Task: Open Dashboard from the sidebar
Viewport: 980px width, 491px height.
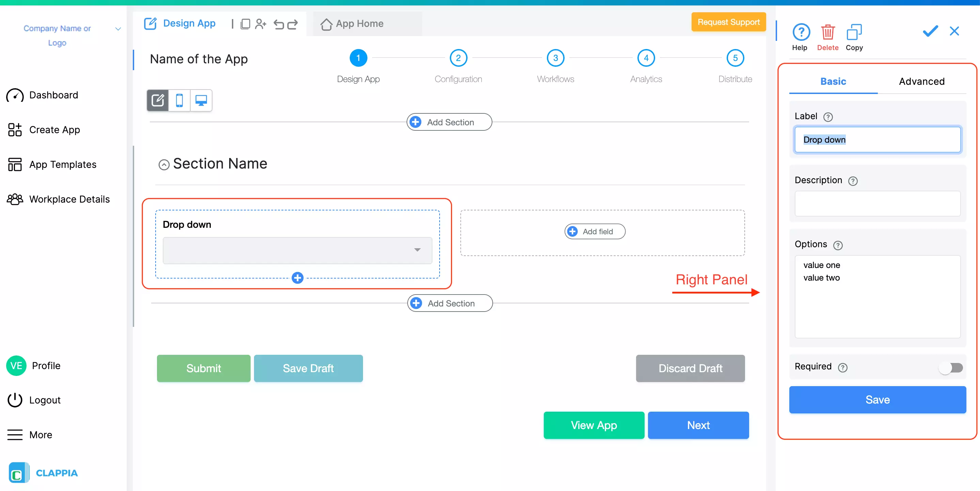Action: (x=53, y=95)
